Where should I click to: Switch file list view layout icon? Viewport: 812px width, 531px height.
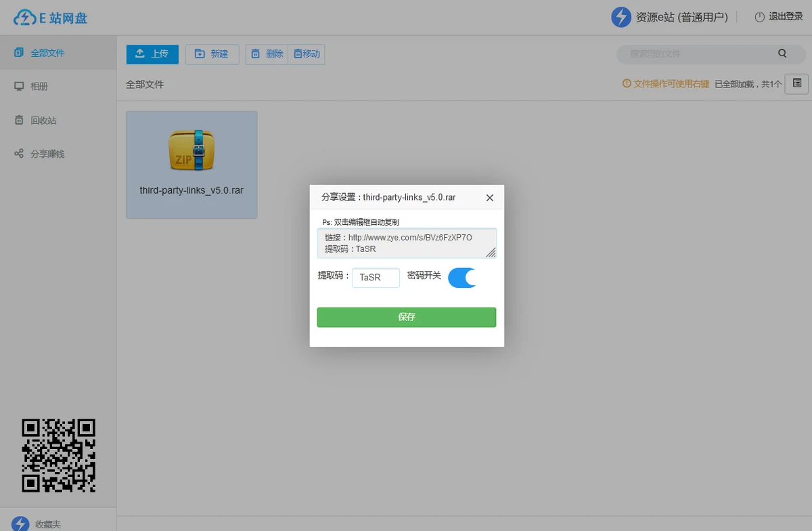point(796,83)
